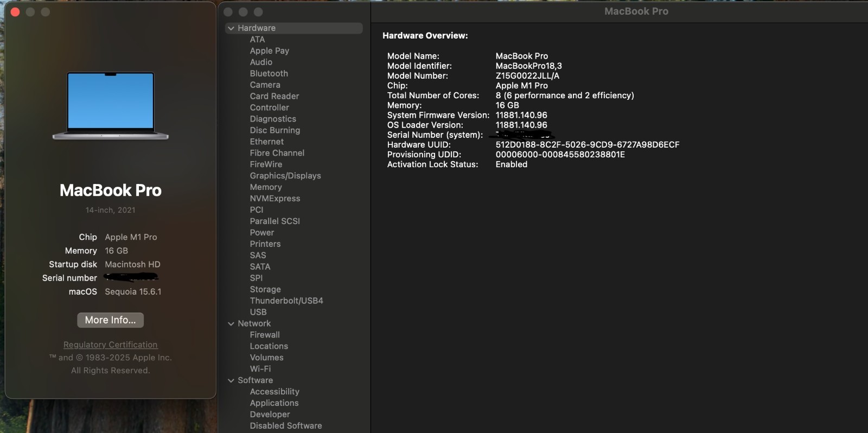Select Disc Burning in the sidebar
The height and width of the screenshot is (433, 868).
click(x=275, y=131)
